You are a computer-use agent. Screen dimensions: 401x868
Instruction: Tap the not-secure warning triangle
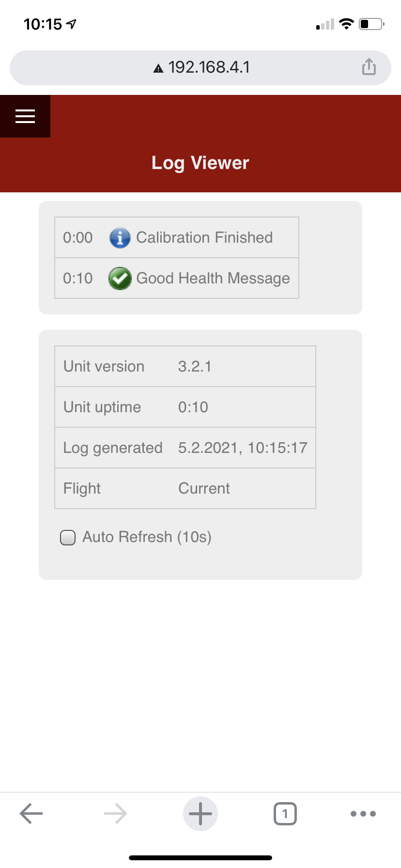(x=158, y=68)
